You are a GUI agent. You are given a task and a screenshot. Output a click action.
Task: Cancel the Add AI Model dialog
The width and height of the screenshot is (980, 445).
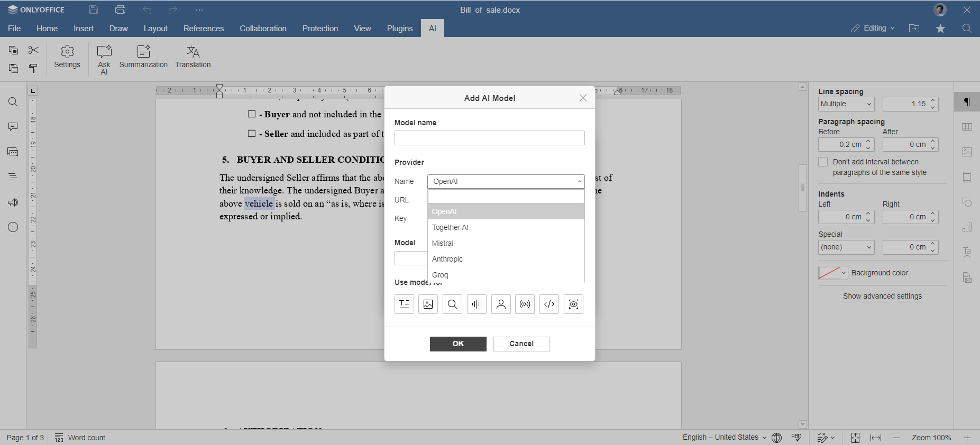click(521, 344)
